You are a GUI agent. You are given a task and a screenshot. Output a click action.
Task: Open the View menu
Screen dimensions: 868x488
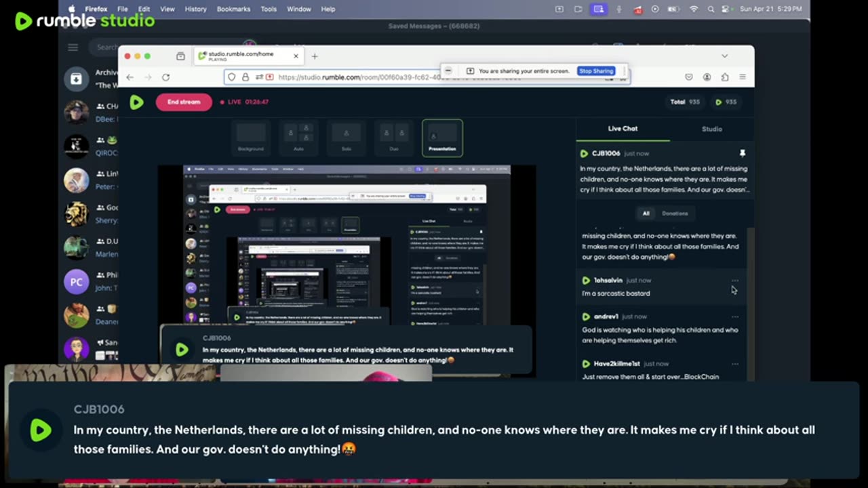167,9
